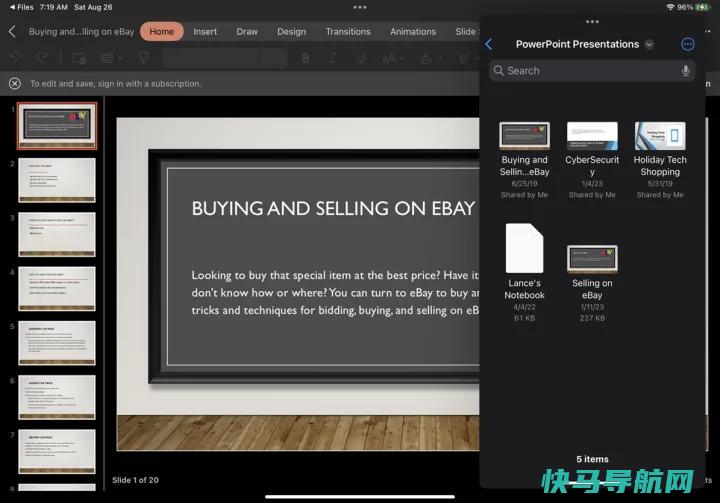720x503 pixels.
Task: Open the slide layout dropdown
Action: pyautogui.click(x=111, y=58)
